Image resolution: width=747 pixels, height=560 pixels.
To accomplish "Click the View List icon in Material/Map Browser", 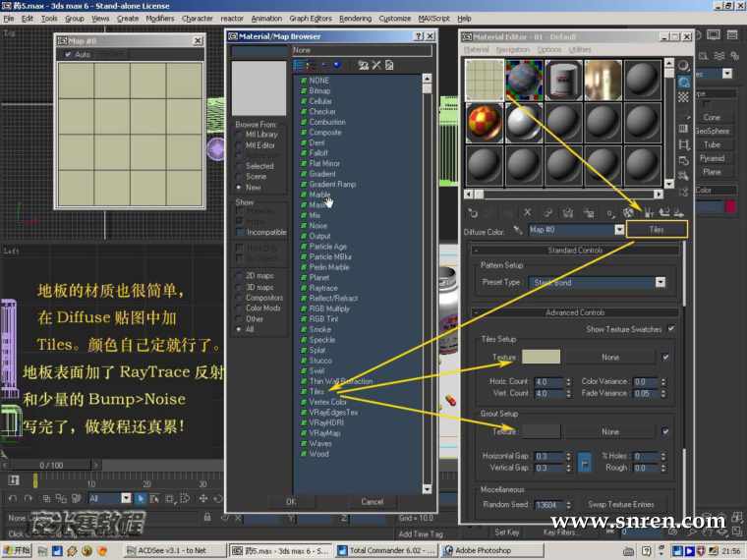I will pos(299,65).
